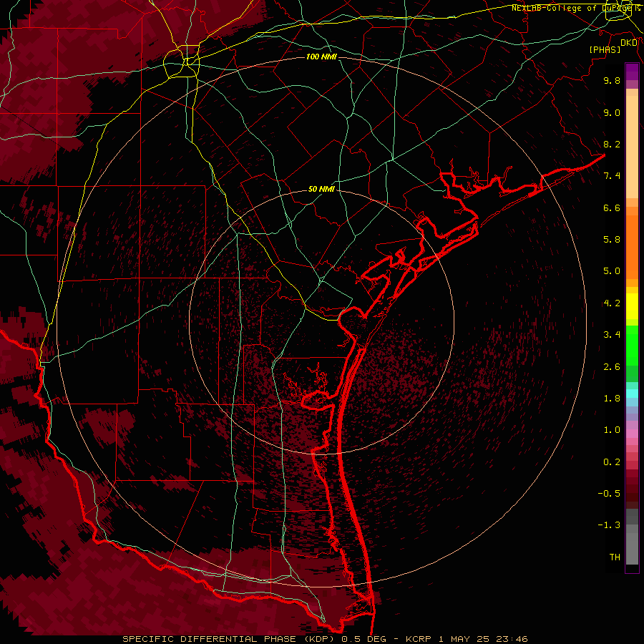This screenshot has width=644, height=644.
Task: Select the pink swatch near 1.0
Action: pos(632,434)
